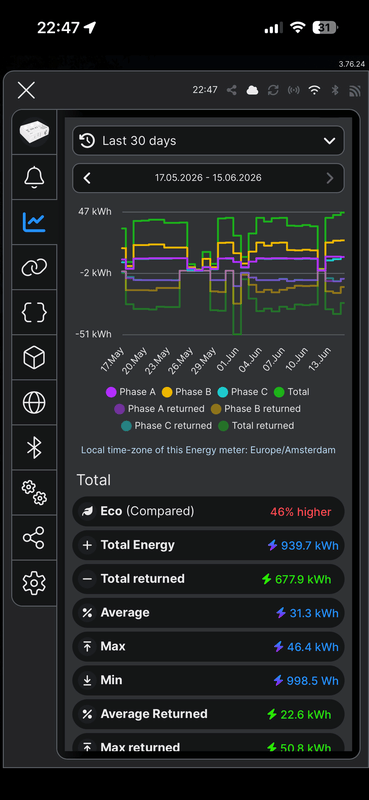
Task: Open the curly braces scripts icon
Action: pos(34,312)
